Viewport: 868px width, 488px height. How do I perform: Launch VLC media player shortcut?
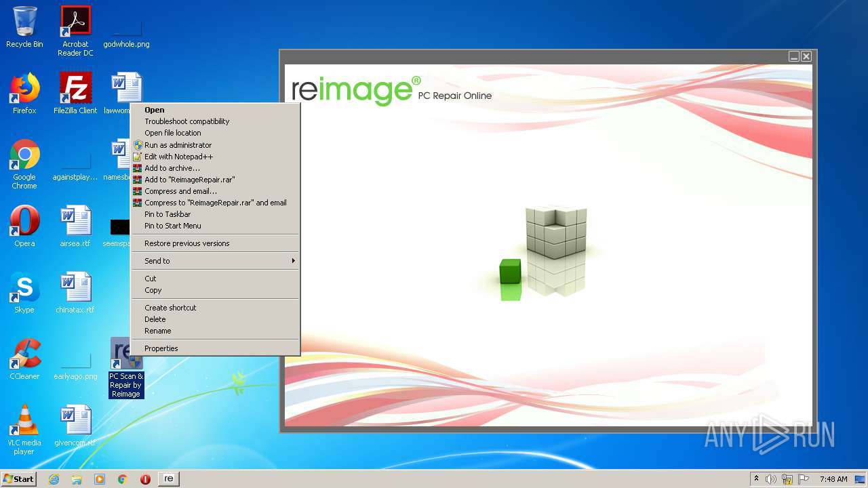(x=24, y=430)
